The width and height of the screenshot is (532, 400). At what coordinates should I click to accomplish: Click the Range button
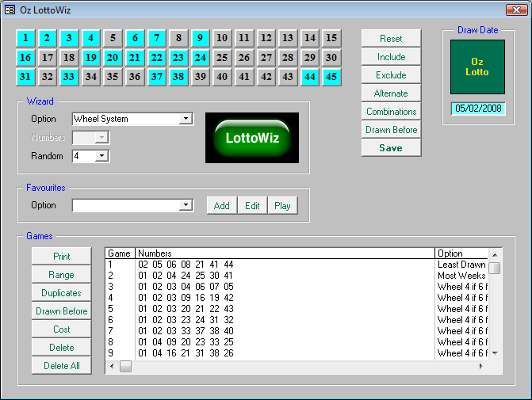pyautogui.click(x=61, y=275)
